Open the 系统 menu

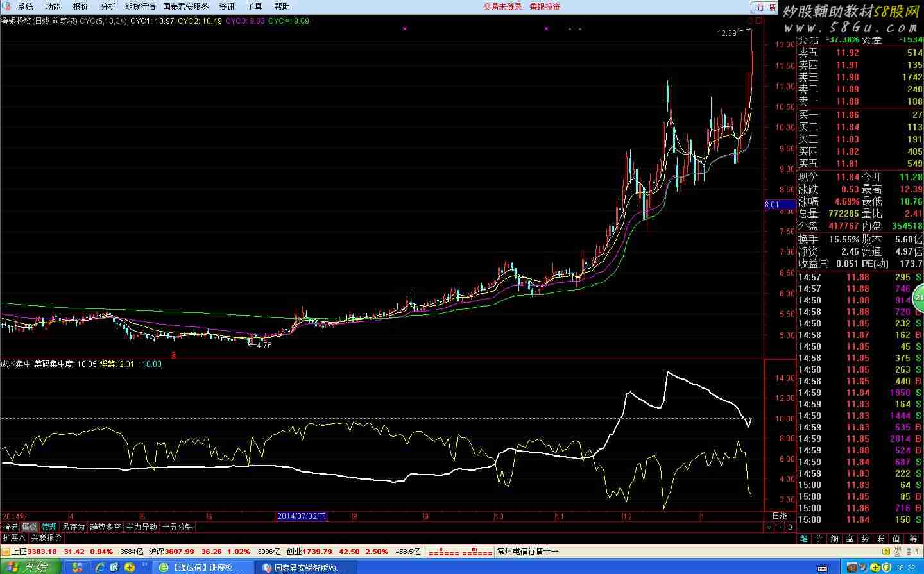tap(25, 7)
